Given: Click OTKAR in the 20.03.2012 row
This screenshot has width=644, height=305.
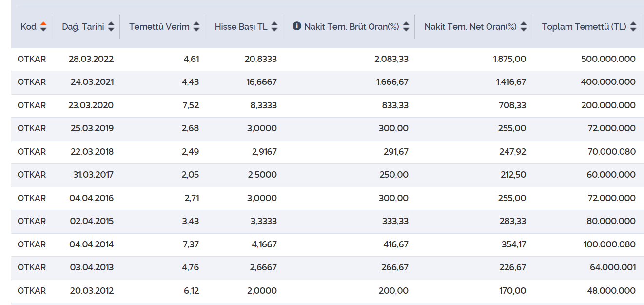Looking at the screenshot, I should [x=32, y=291].
